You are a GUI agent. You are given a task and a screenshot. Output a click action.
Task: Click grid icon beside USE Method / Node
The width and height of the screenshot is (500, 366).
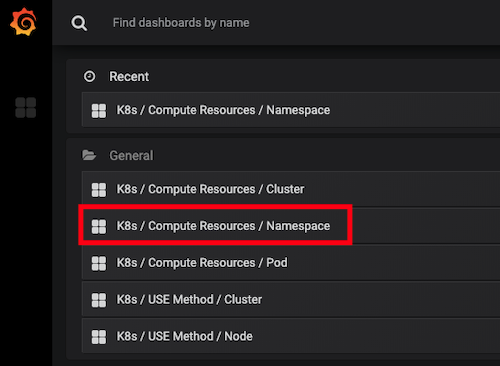coord(99,337)
